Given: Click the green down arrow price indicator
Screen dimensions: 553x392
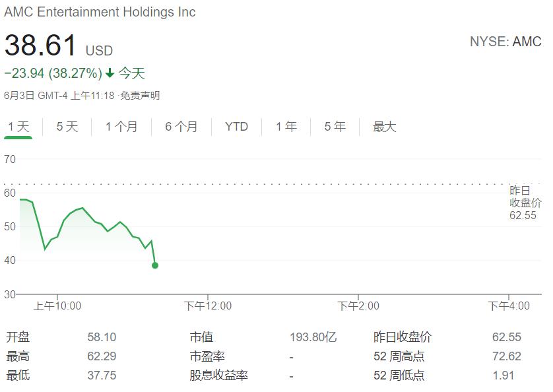Looking at the screenshot, I should 110,73.
